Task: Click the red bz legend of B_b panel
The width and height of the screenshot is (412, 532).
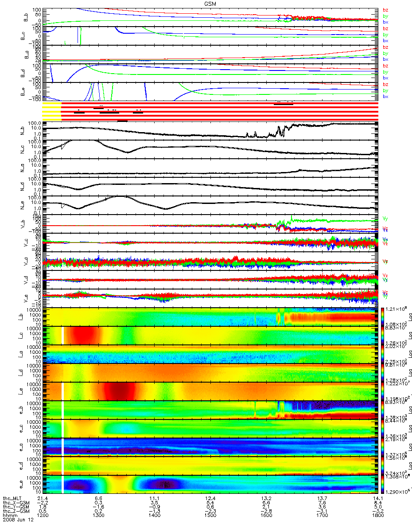Action: [x=385, y=10]
